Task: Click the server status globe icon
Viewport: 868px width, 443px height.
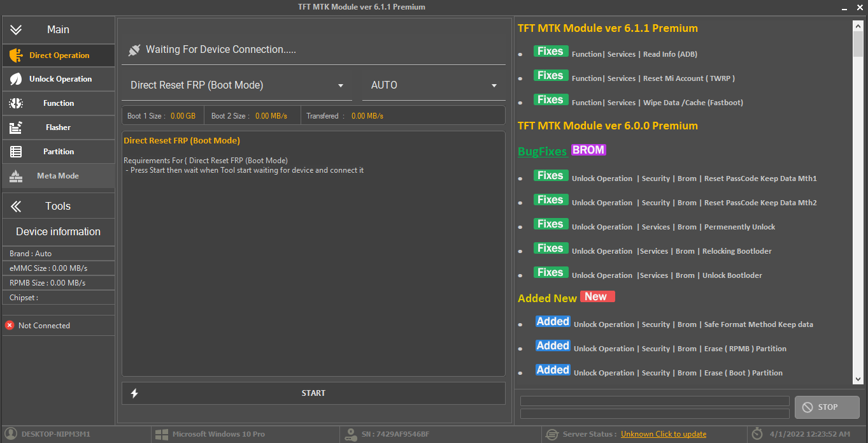Action: (x=552, y=434)
